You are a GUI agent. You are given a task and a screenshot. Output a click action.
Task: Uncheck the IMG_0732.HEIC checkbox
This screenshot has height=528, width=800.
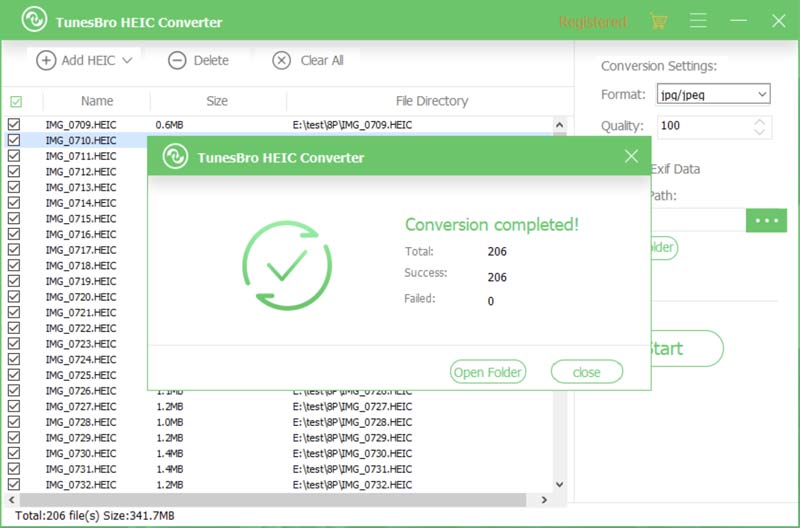(x=14, y=484)
